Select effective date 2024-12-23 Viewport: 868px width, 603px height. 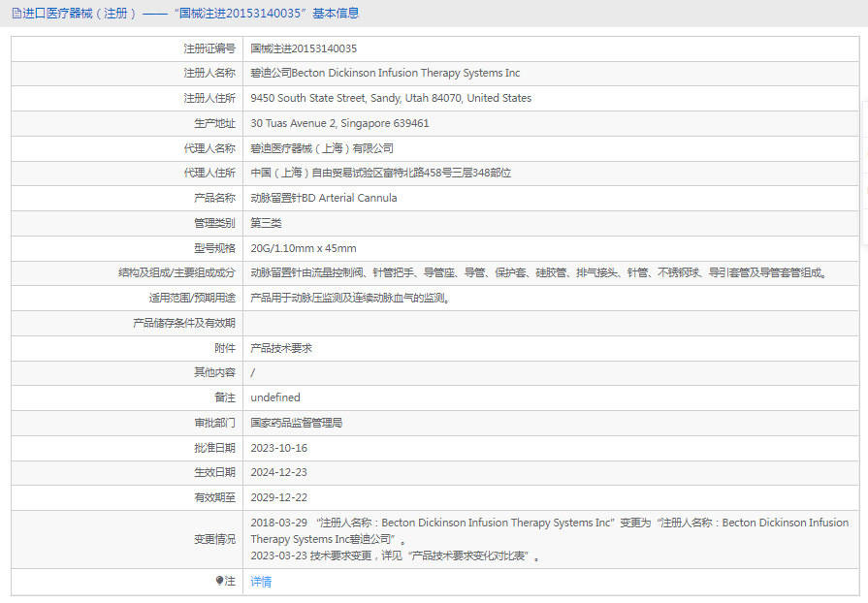coord(278,472)
